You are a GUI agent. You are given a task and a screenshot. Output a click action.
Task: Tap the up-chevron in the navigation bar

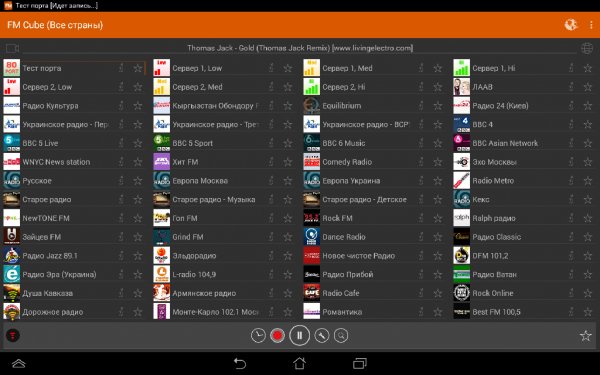pos(19,363)
